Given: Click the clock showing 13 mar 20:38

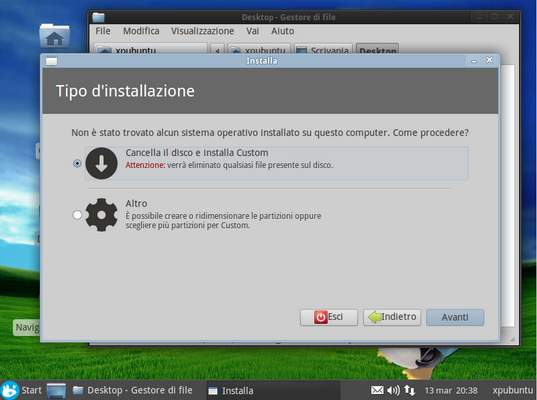Looking at the screenshot, I should tap(451, 390).
